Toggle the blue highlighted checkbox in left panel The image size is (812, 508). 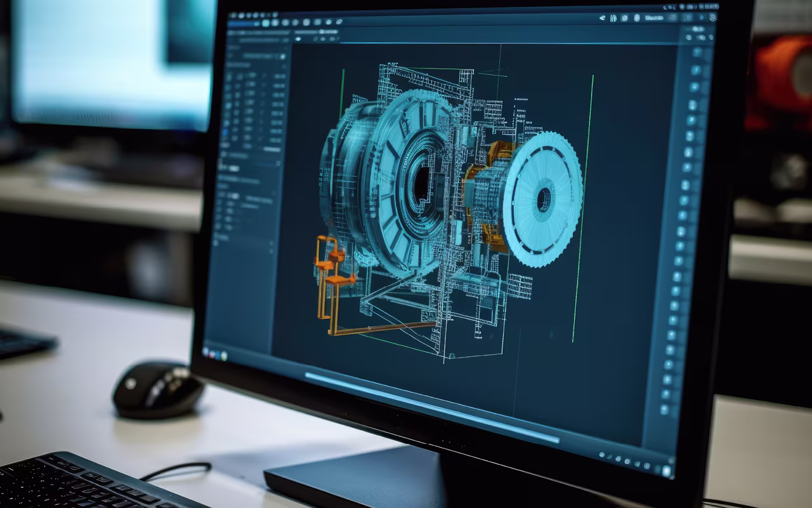tap(225, 132)
